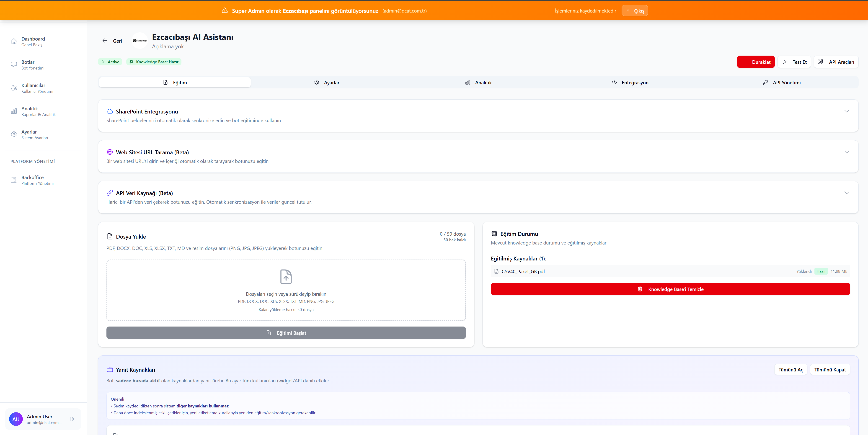This screenshot has width=868, height=435.
Task: Switch to the Eğitim tab
Action: (x=175, y=82)
